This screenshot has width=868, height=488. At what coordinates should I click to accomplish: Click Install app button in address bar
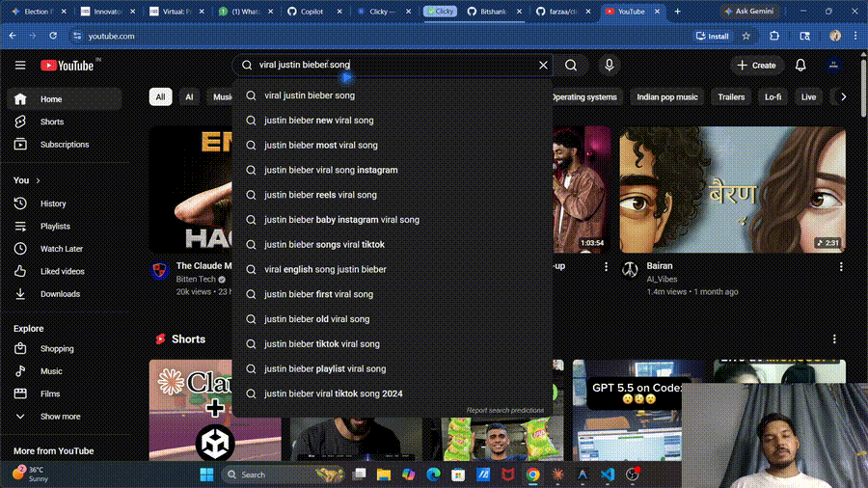tap(713, 36)
